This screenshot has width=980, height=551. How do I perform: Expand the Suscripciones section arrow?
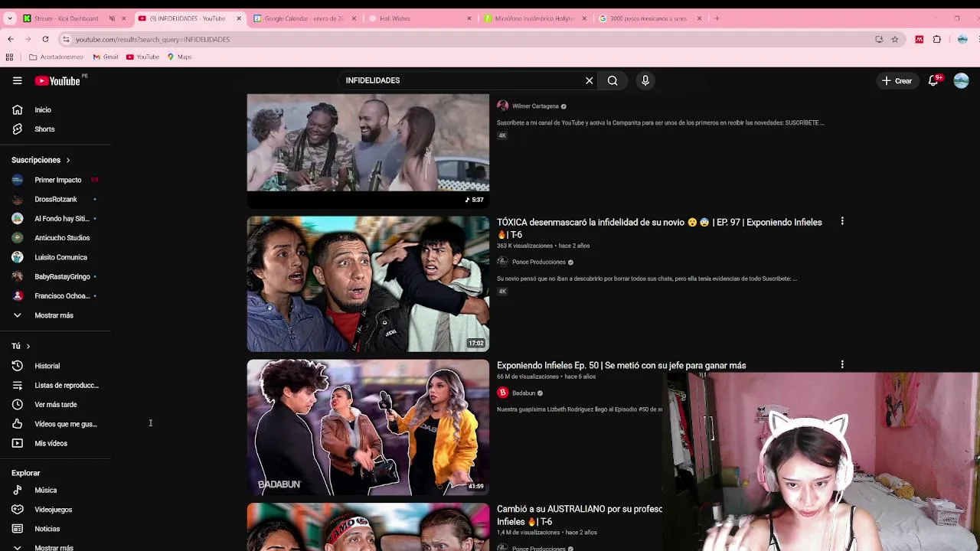point(67,161)
